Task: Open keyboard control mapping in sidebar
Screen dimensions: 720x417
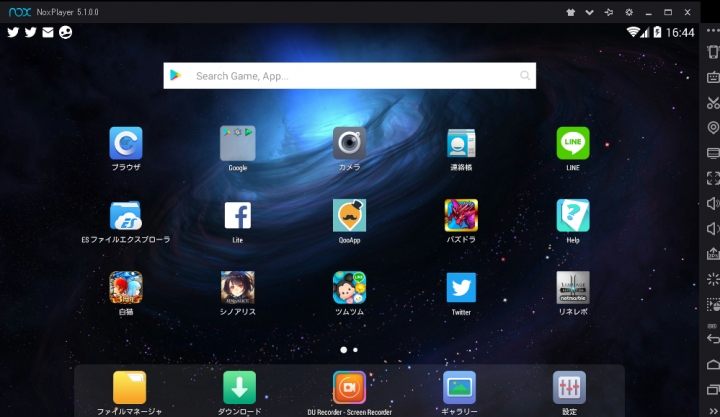Action: (713, 77)
